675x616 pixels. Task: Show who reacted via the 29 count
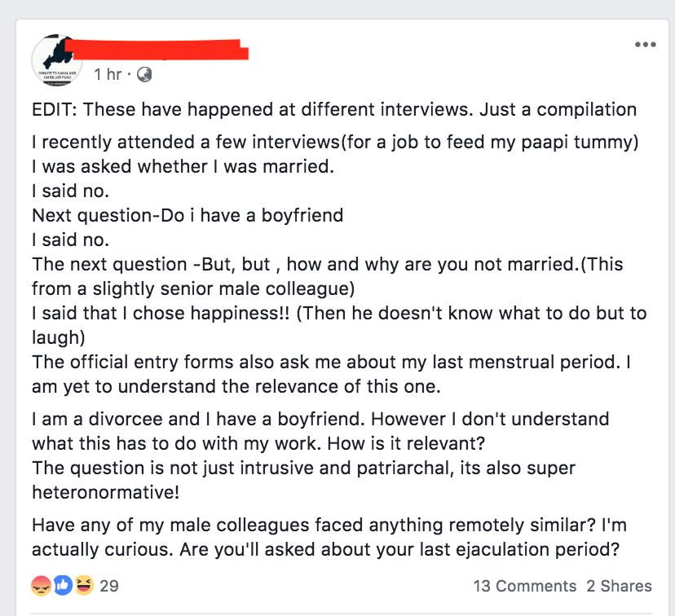(109, 585)
